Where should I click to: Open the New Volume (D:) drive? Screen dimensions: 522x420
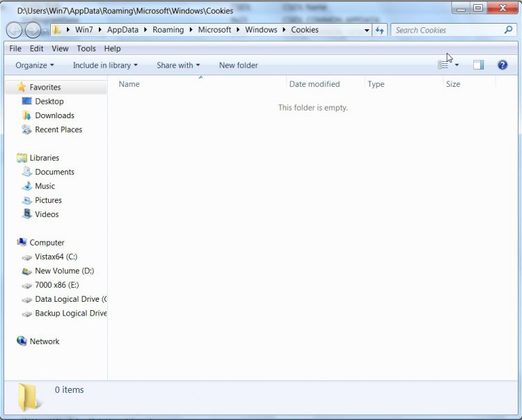click(x=65, y=271)
